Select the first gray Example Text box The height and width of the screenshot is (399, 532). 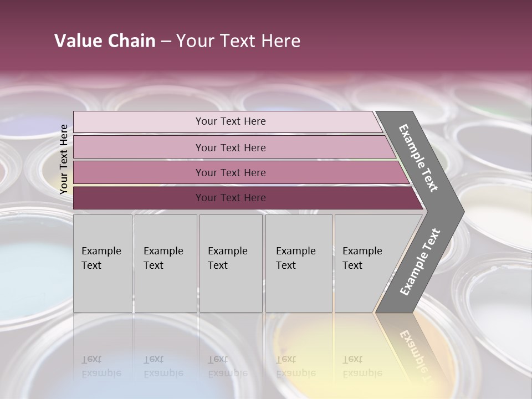coord(103,263)
